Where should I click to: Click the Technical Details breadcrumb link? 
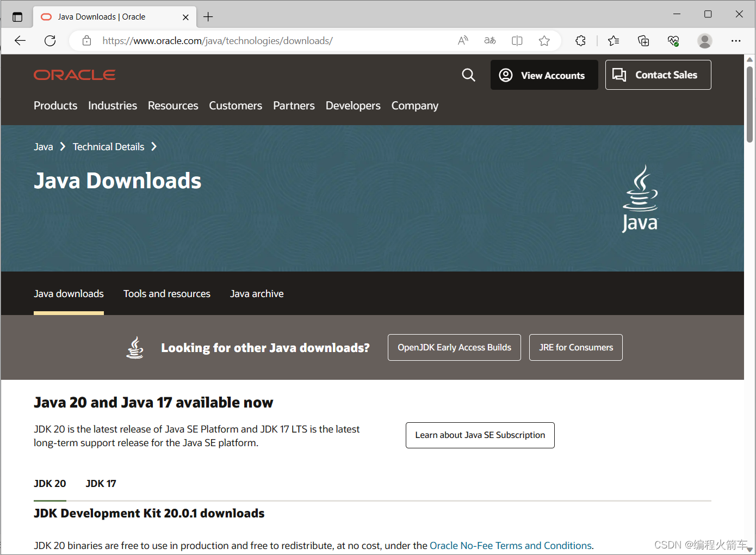(x=109, y=147)
